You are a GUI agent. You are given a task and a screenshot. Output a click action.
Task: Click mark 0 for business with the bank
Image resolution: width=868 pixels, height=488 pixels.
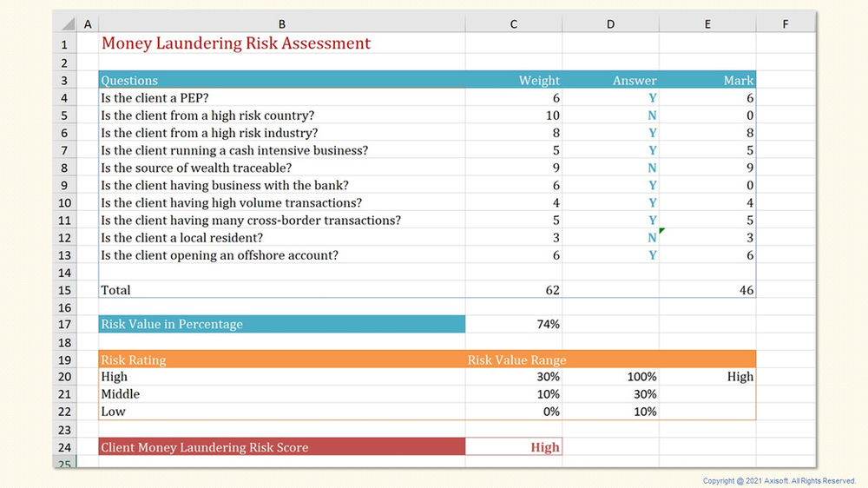click(707, 185)
